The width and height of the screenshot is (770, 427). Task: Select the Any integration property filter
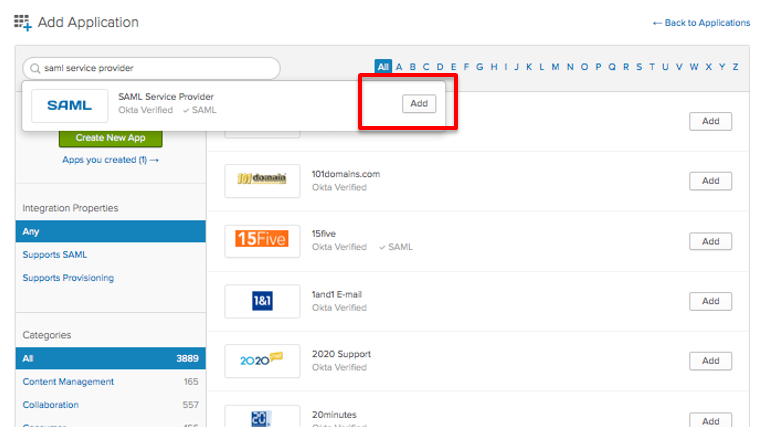[x=32, y=232]
